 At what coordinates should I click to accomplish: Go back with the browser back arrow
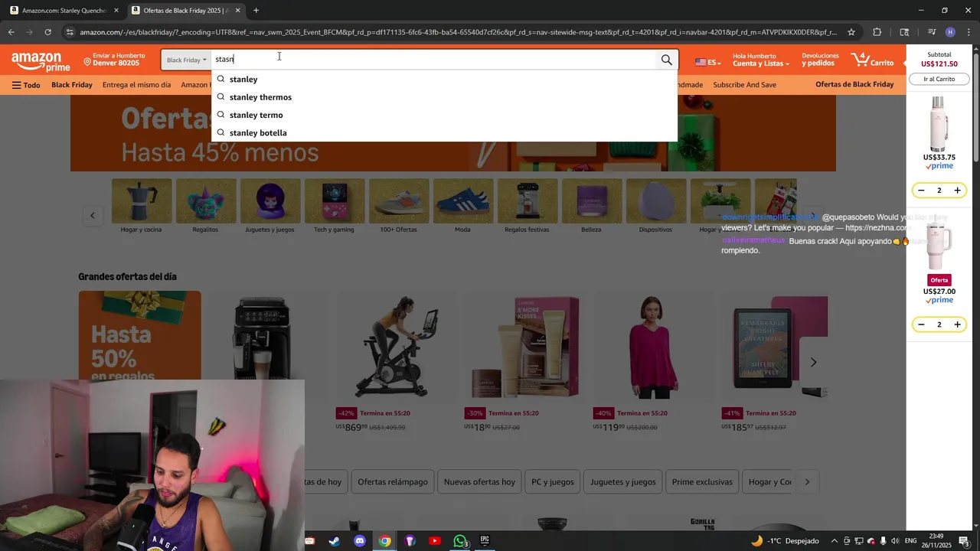click(x=11, y=32)
